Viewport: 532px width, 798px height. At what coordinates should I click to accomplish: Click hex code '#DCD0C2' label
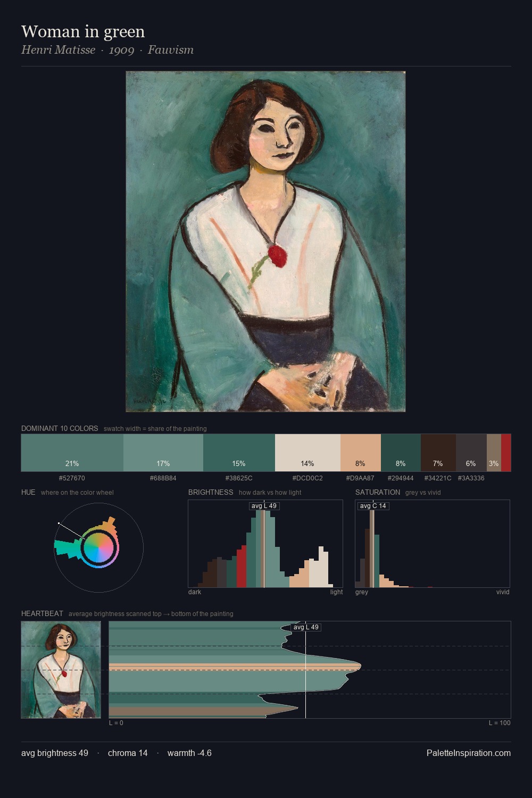point(307,478)
